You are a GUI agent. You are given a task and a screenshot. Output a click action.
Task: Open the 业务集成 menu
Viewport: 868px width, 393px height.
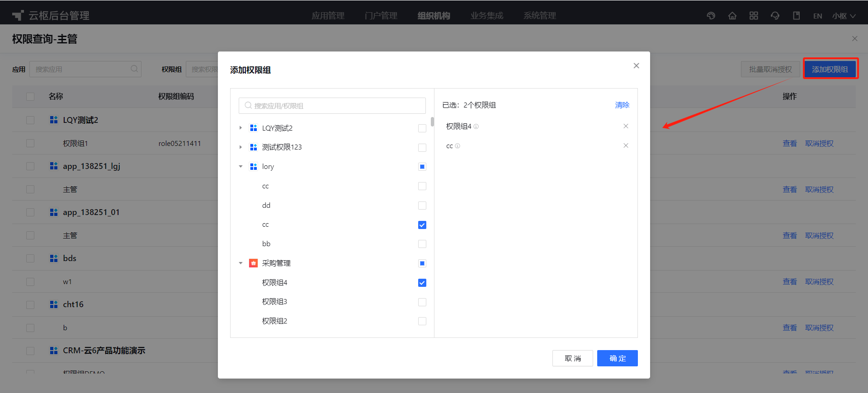tap(486, 16)
